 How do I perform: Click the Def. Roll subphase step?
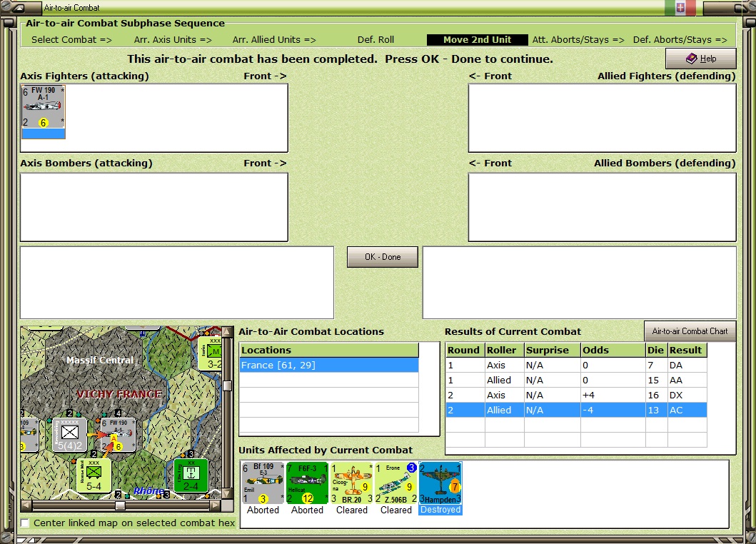376,39
